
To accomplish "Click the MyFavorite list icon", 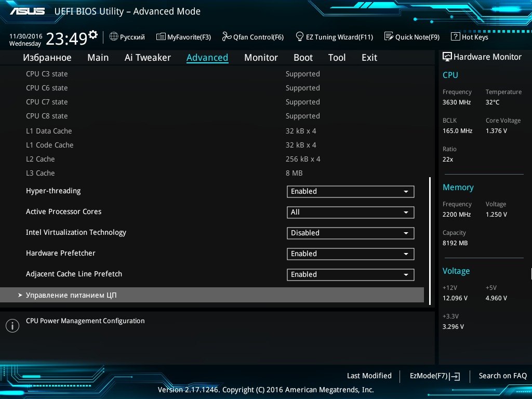I will click(x=161, y=37).
